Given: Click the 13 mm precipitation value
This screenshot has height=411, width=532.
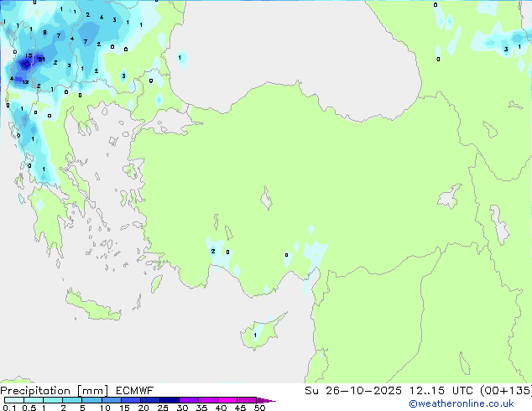Looking at the screenshot, I should 29,56.
